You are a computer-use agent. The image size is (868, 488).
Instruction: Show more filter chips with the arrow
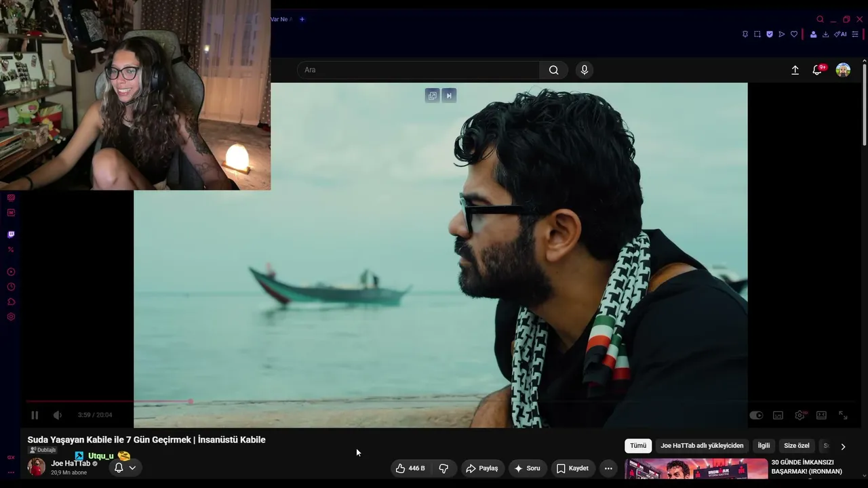[843, 447]
